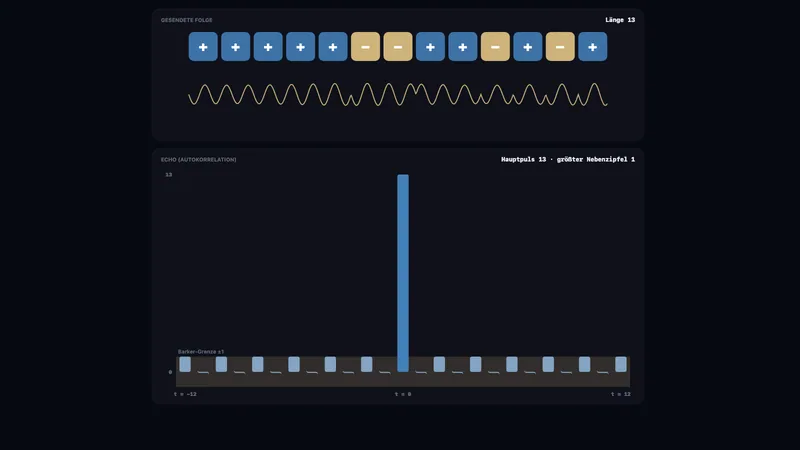The image size is (800, 450).
Task: Click the Hauptpuls 13 status text
Action: tap(523, 159)
